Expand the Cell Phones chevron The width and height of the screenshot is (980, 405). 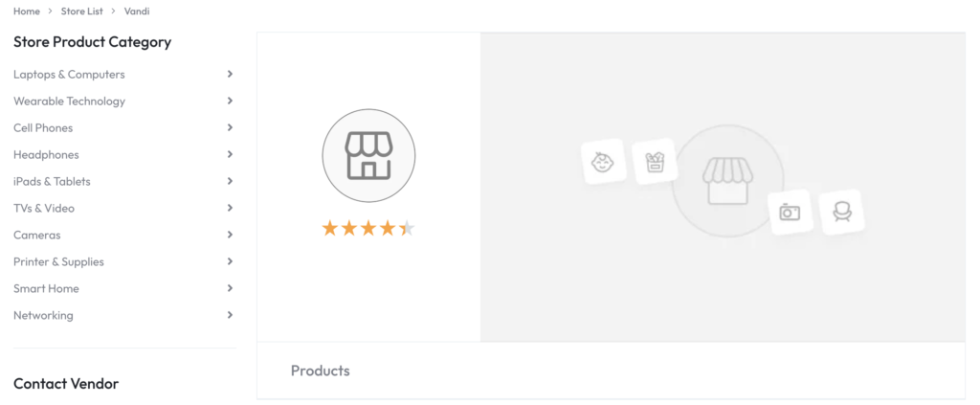(230, 127)
